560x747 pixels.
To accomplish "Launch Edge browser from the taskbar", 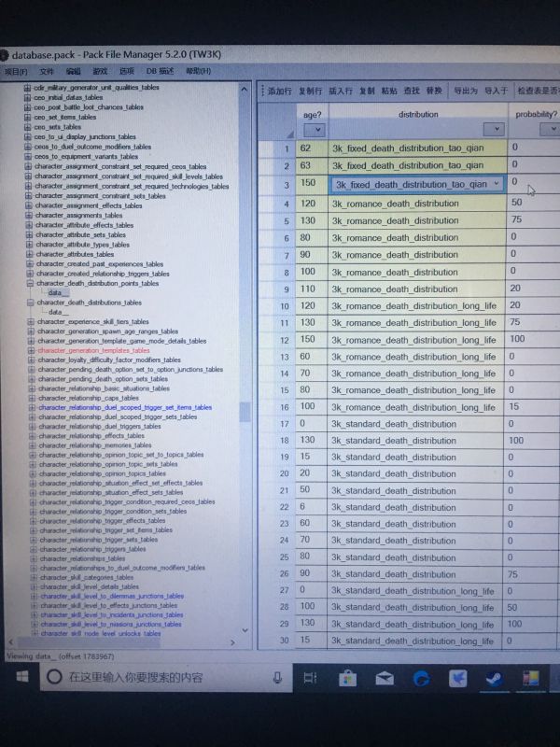I will click(x=421, y=678).
